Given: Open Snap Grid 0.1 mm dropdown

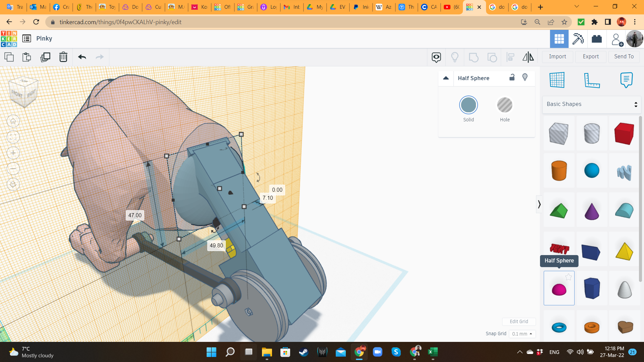Looking at the screenshot, I should coord(522,334).
